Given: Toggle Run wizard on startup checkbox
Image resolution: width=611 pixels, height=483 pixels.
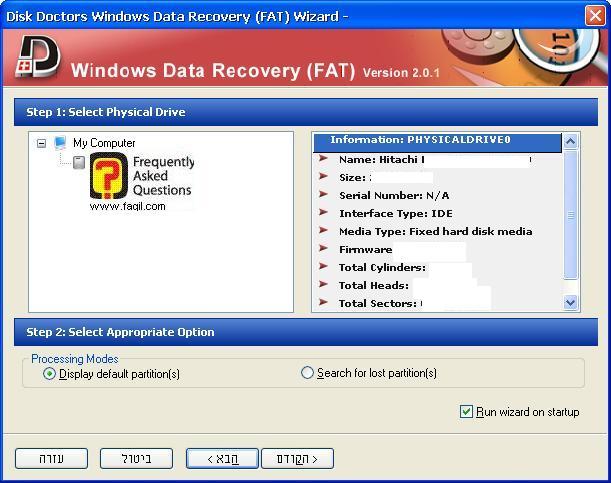Looking at the screenshot, I should [466, 412].
